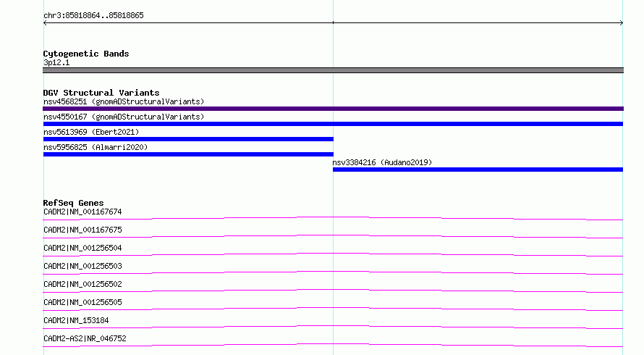Click the RefSeq Genes track title
Image resolution: width=644 pixels, height=355 pixels.
point(73,203)
